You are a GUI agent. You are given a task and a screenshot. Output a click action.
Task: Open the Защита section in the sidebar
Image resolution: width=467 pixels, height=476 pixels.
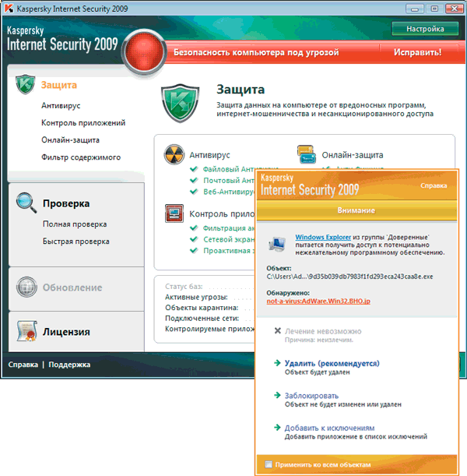coord(59,85)
